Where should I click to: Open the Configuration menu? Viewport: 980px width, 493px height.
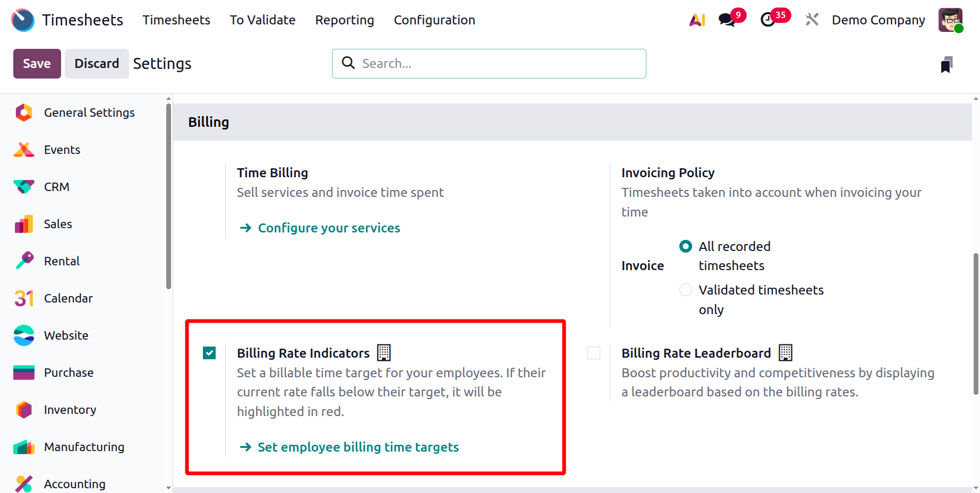coord(434,20)
